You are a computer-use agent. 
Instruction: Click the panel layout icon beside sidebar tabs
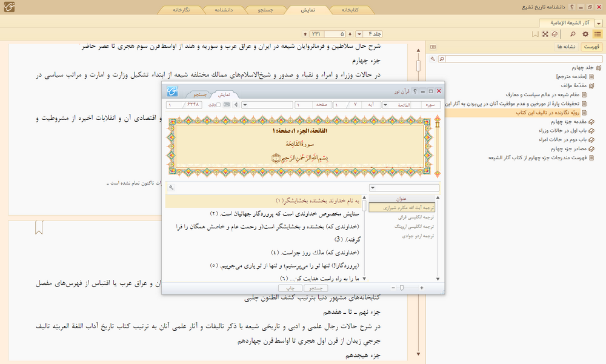pyautogui.click(x=433, y=47)
